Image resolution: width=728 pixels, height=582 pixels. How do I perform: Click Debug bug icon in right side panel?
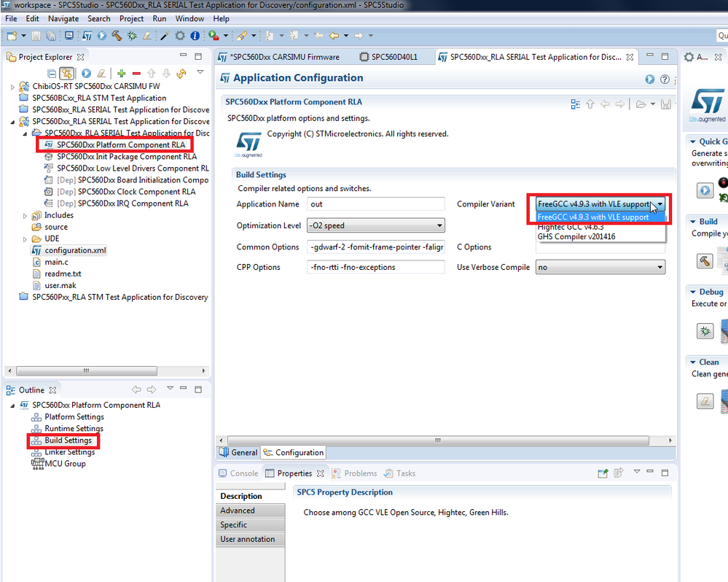[x=705, y=331]
